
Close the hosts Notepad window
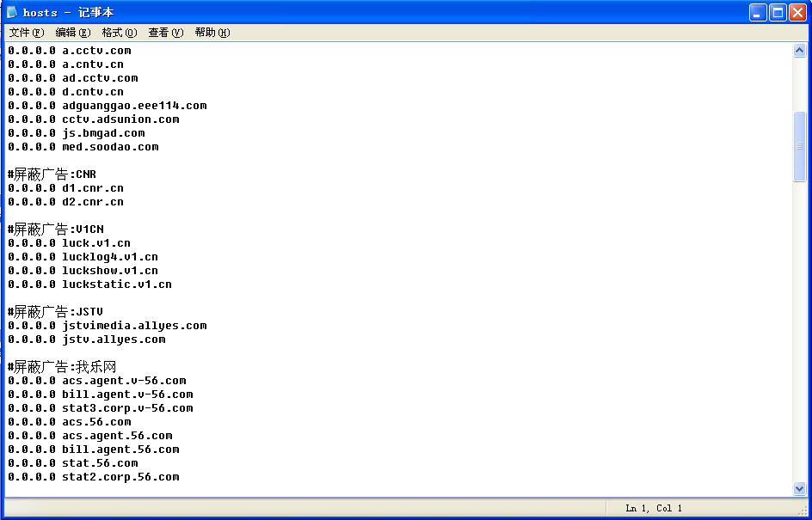[797, 13]
